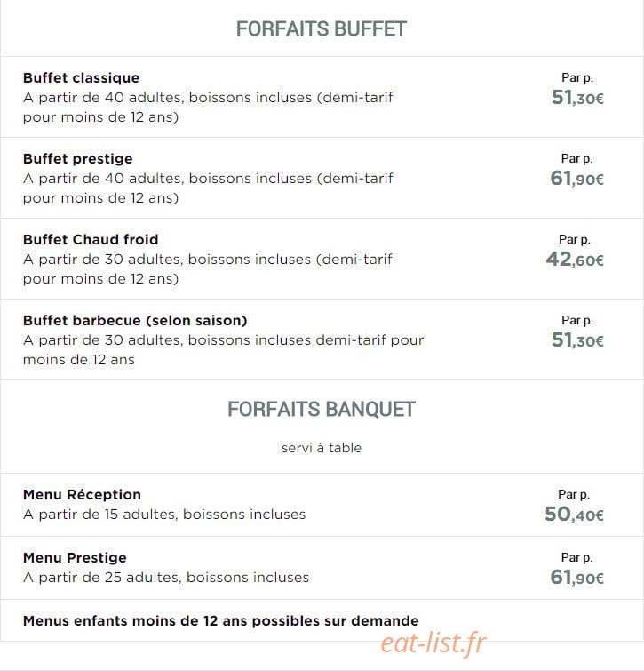Select the Buffet classique title
Viewport: 644px width, 671px height.
click(x=81, y=78)
